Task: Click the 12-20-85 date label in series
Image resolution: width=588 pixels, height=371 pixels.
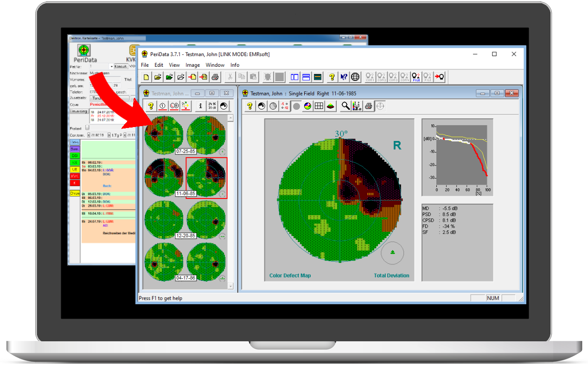Action: tap(185, 236)
